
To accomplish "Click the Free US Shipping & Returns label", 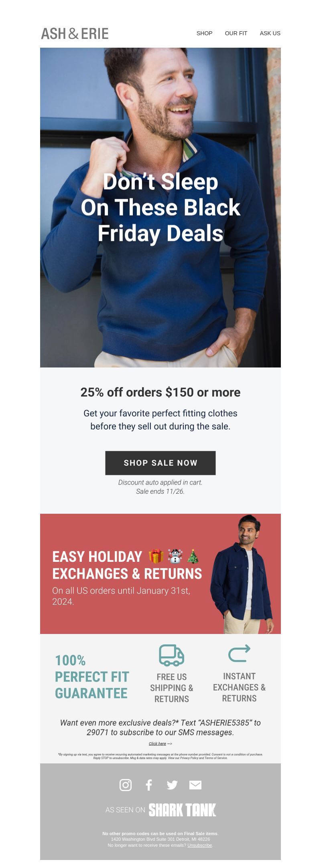I will coord(172,688).
